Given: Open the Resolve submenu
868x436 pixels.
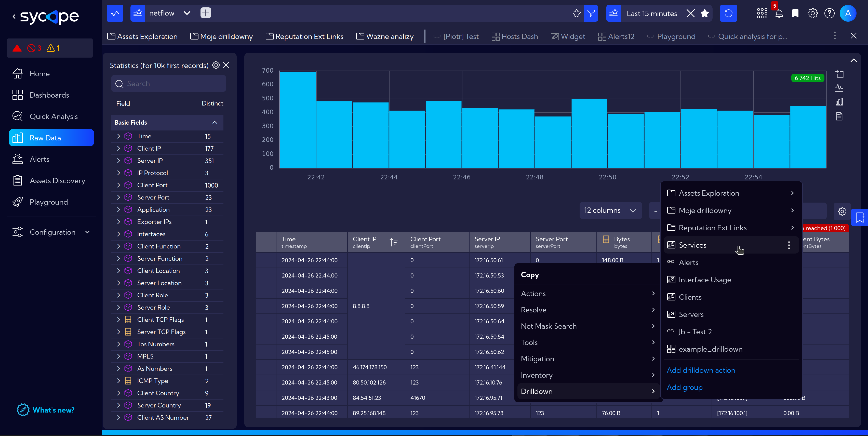Looking at the screenshot, I should [x=588, y=310].
